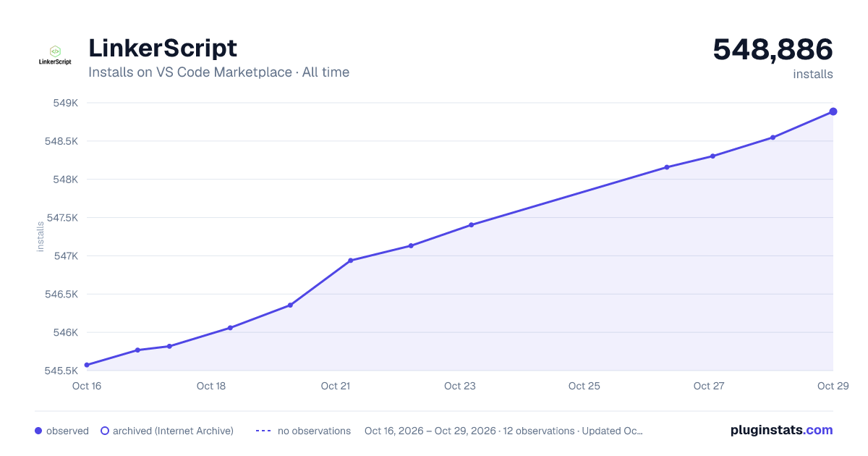
Task: Click the 548K y-axis label
Action: [x=66, y=180]
